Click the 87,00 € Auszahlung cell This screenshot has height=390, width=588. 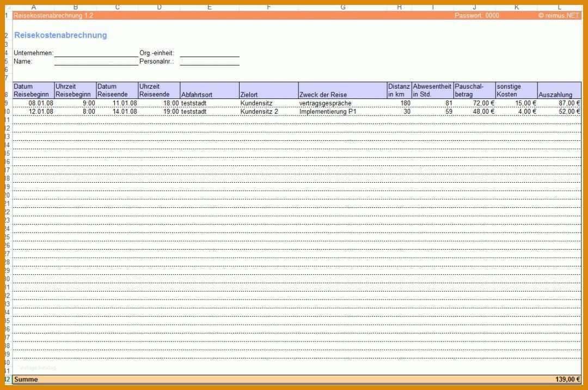click(560, 103)
